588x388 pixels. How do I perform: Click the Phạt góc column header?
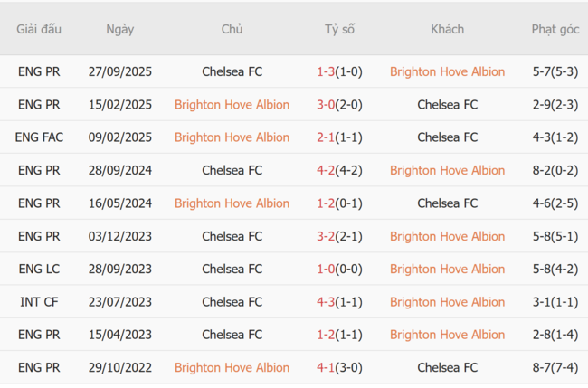(x=555, y=29)
